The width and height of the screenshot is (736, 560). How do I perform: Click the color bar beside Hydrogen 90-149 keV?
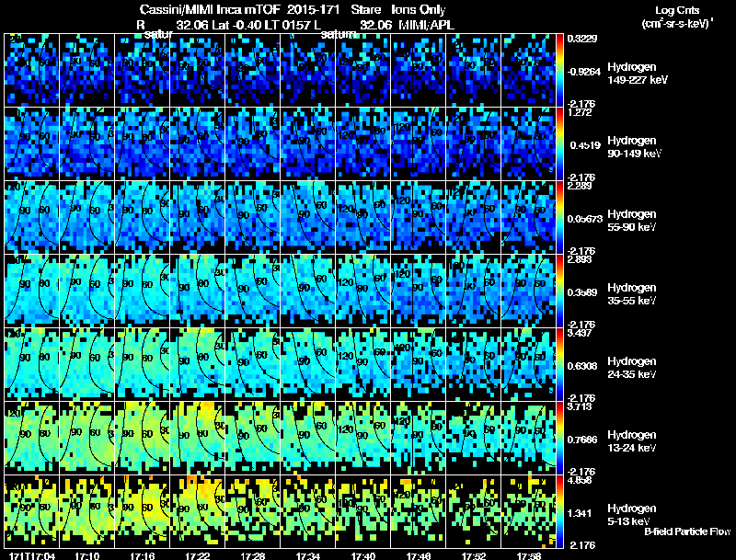(x=559, y=144)
